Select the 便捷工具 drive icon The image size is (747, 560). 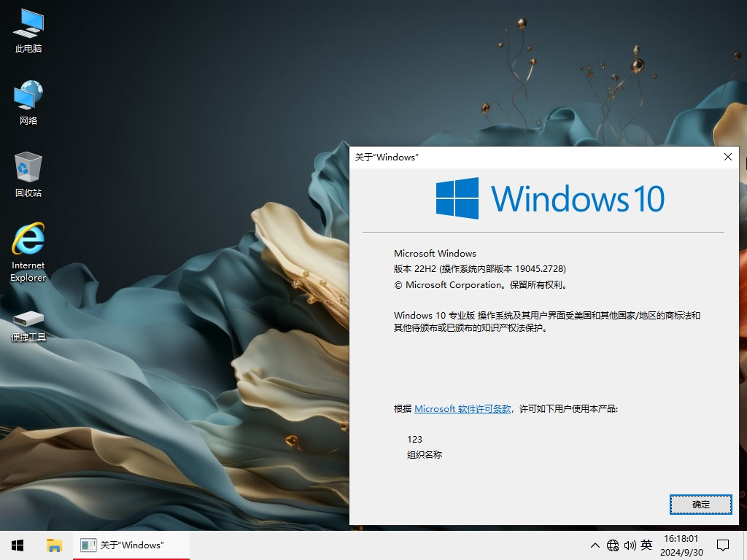pyautogui.click(x=28, y=326)
